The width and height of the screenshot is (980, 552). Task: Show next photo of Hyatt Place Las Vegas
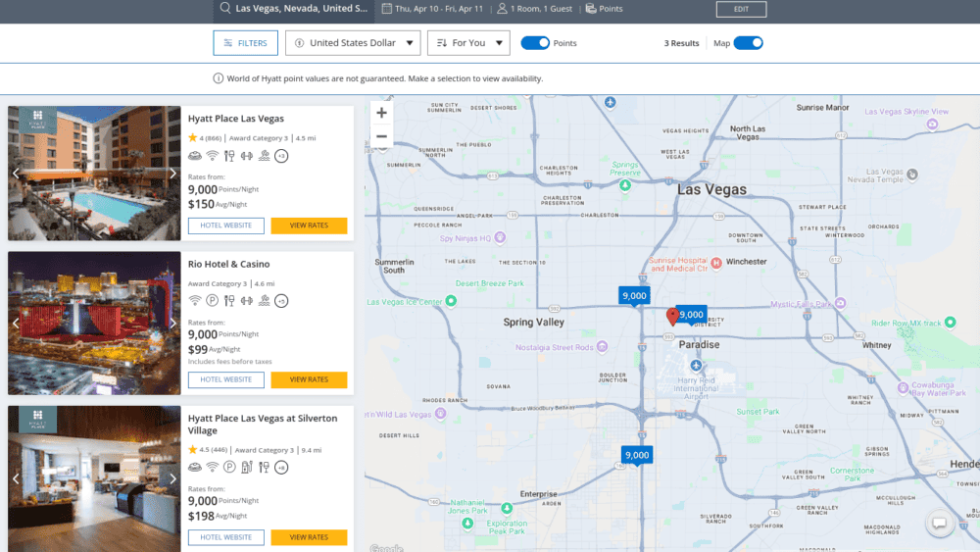[x=172, y=174]
